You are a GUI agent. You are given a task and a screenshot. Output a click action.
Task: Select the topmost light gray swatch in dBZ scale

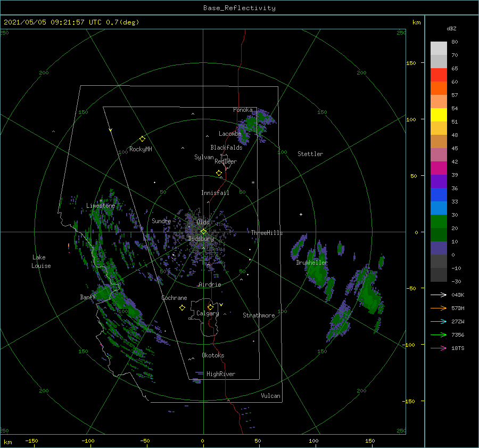pyautogui.click(x=439, y=48)
